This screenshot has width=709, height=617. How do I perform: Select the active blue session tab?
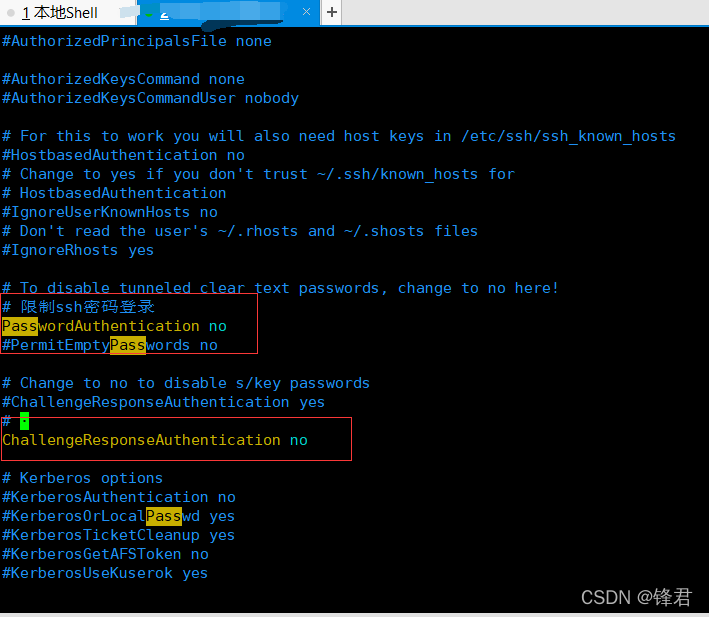[228, 12]
